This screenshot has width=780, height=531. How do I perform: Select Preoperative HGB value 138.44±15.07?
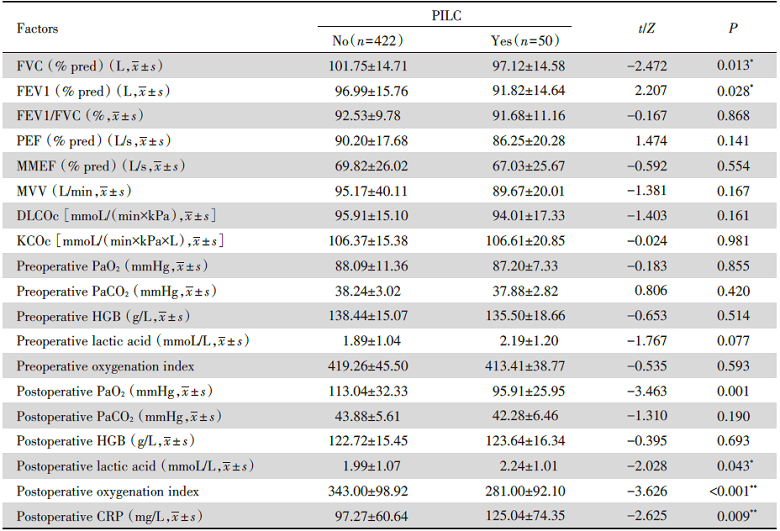pos(367,315)
